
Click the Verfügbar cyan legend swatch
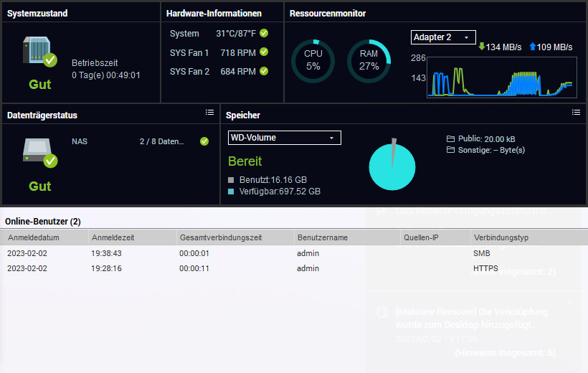coord(231,192)
